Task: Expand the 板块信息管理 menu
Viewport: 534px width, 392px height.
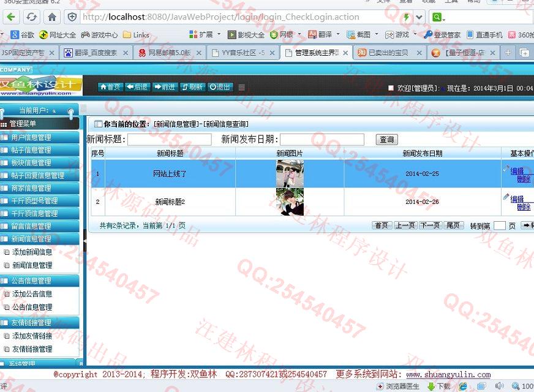Action: (40, 162)
